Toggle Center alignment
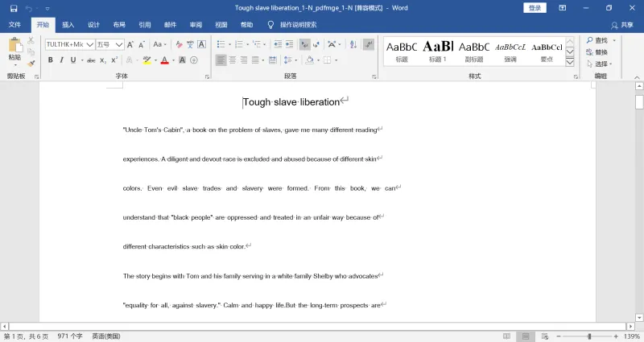This screenshot has width=644, height=342. [233, 60]
